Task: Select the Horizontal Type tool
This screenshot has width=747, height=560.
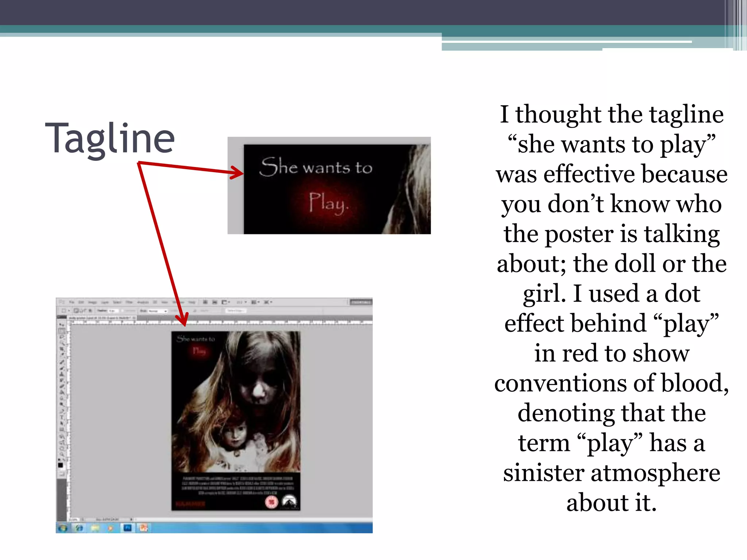Action: tap(62, 417)
